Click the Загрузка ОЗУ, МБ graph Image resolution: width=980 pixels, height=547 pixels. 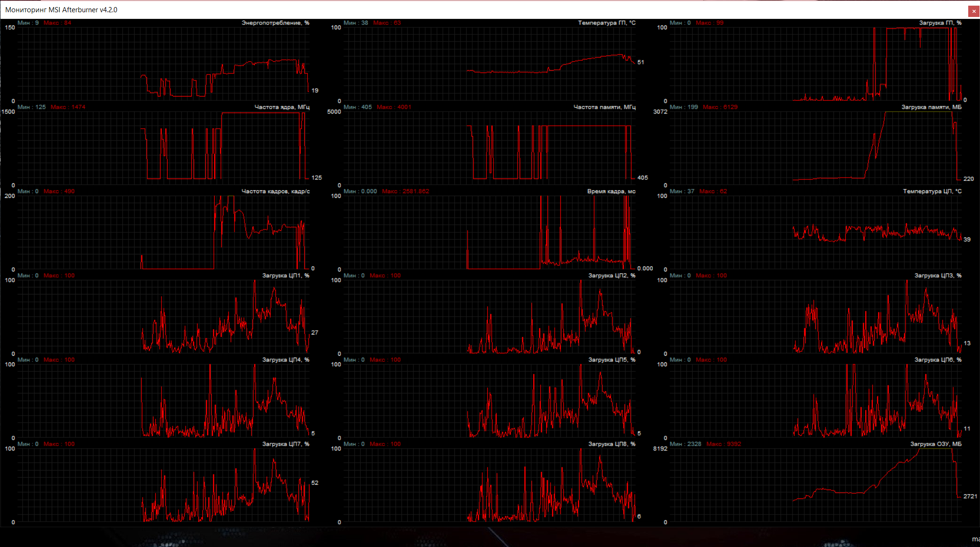pyautogui.click(x=815, y=485)
